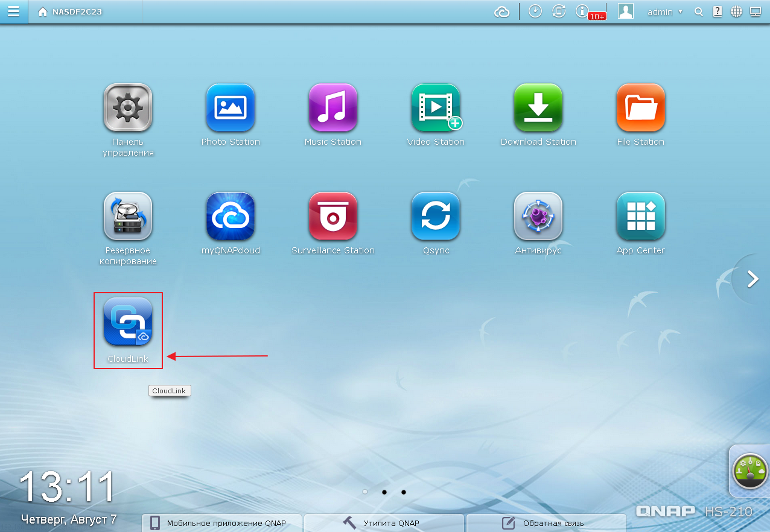Click the Обратная связь feedback button
This screenshot has width=770, height=532.
pyautogui.click(x=547, y=523)
